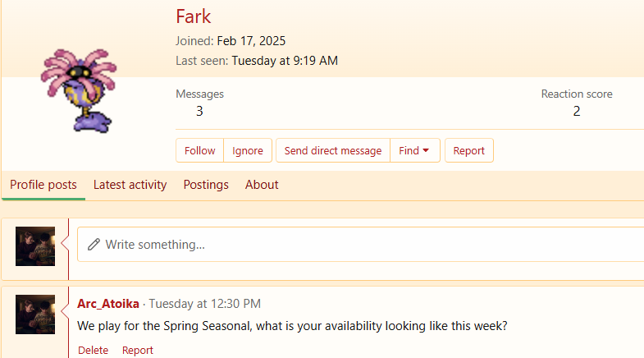Click the avatar beside the Write something box

pyautogui.click(x=35, y=246)
